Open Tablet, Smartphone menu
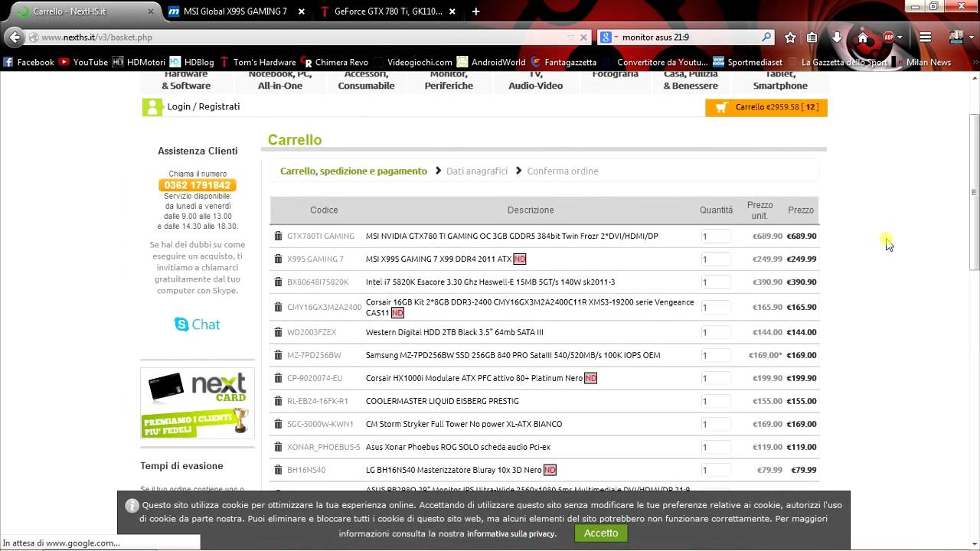The width and height of the screenshot is (980, 551). (780, 80)
